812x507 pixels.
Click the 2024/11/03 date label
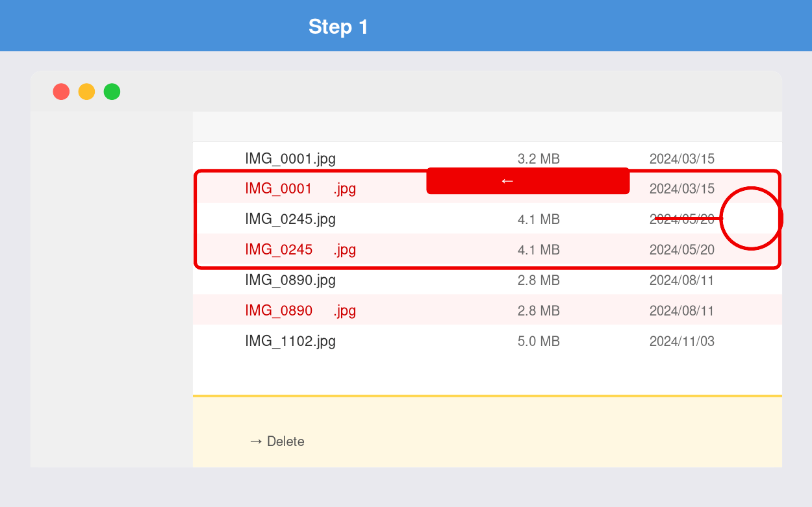click(681, 340)
